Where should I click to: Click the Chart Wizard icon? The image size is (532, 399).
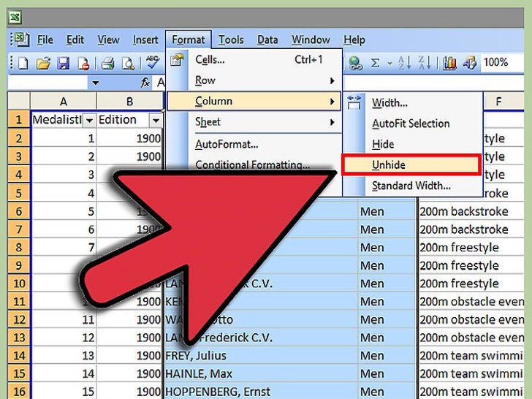(x=449, y=63)
